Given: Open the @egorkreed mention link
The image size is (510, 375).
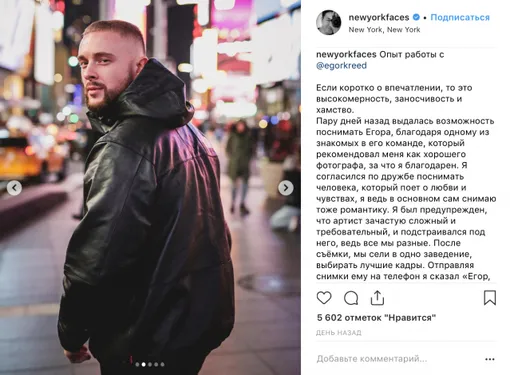Looking at the screenshot, I should click(341, 65).
